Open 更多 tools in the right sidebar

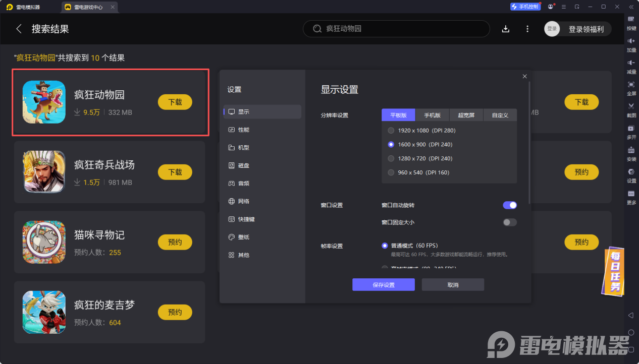631,197
